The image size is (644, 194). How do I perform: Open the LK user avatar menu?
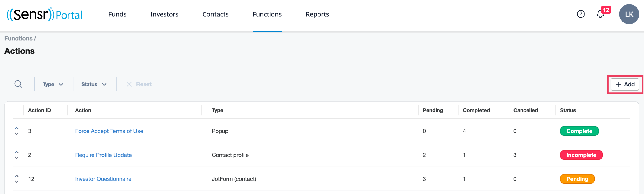pos(629,14)
